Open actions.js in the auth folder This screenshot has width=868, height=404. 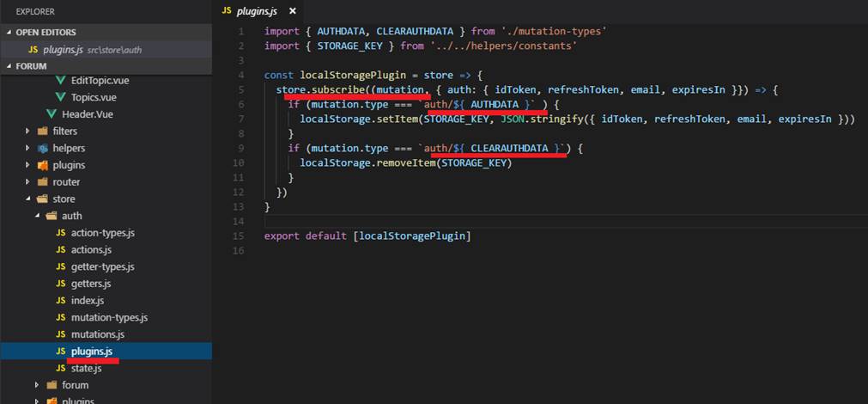[x=91, y=250]
